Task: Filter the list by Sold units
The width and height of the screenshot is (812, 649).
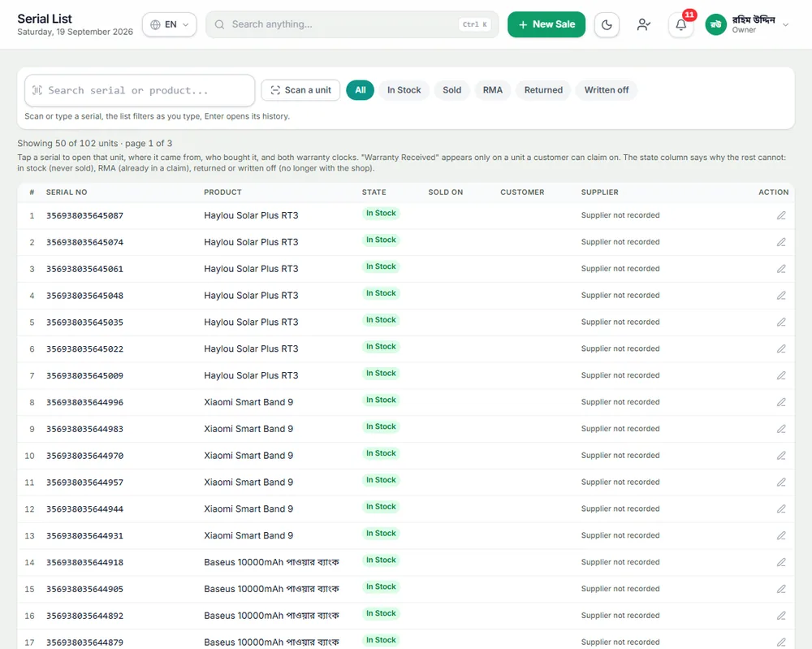Action: [451, 90]
